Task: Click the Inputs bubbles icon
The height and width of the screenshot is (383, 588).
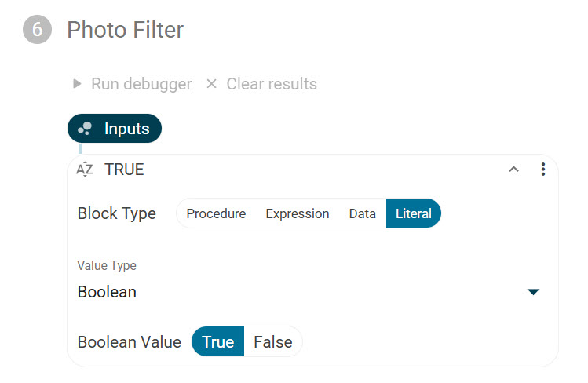Action: (86, 129)
